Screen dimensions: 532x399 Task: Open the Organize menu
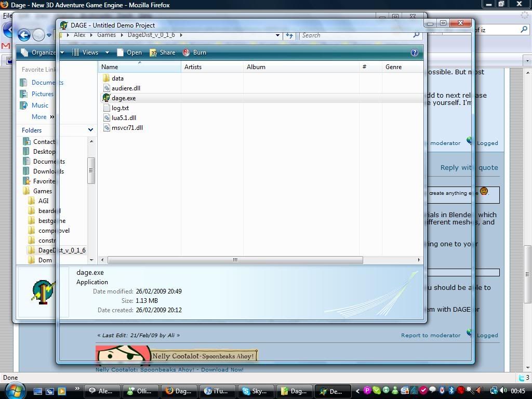click(x=42, y=52)
